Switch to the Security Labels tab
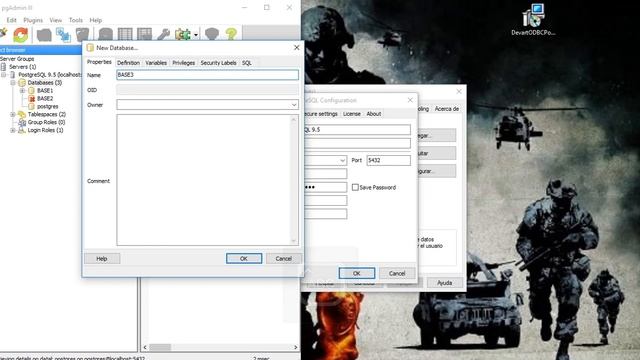The width and height of the screenshot is (640, 360). click(x=218, y=63)
